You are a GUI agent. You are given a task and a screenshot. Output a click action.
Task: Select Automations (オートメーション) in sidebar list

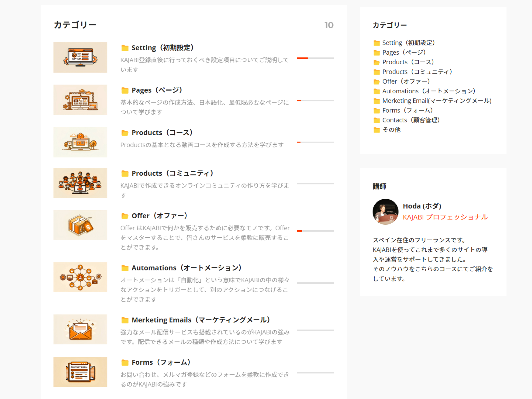[x=429, y=91]
